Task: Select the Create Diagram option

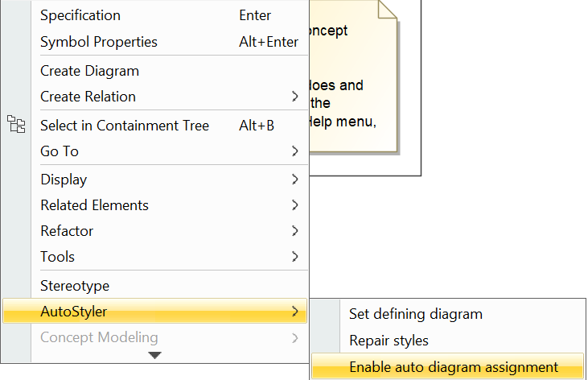Action: 89,71
